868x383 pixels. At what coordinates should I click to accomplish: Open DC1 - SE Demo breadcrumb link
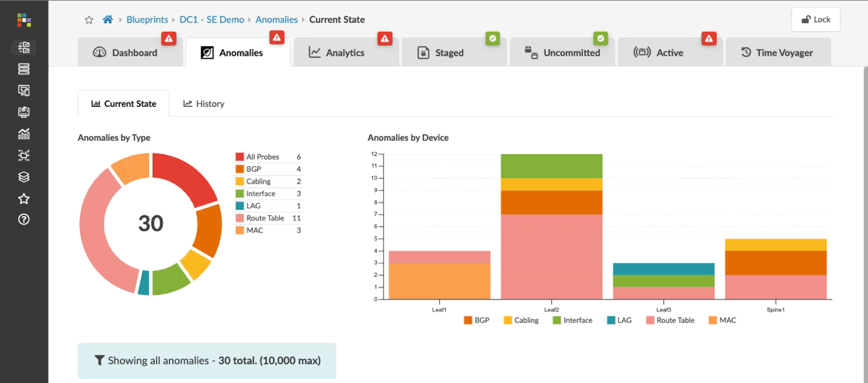click(x=212, y=20)
